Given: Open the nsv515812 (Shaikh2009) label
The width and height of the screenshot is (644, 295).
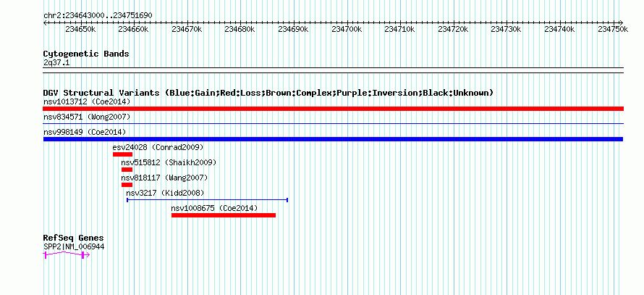Looking at the screenshot, I should click(169, 162).
